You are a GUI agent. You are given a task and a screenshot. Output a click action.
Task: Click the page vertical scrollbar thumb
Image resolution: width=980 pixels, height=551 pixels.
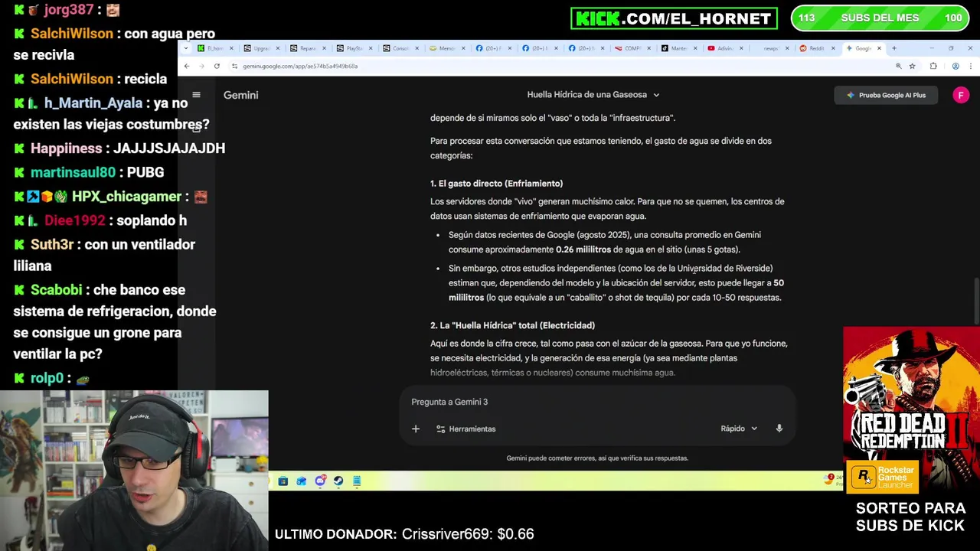click(x=976, y=302)
